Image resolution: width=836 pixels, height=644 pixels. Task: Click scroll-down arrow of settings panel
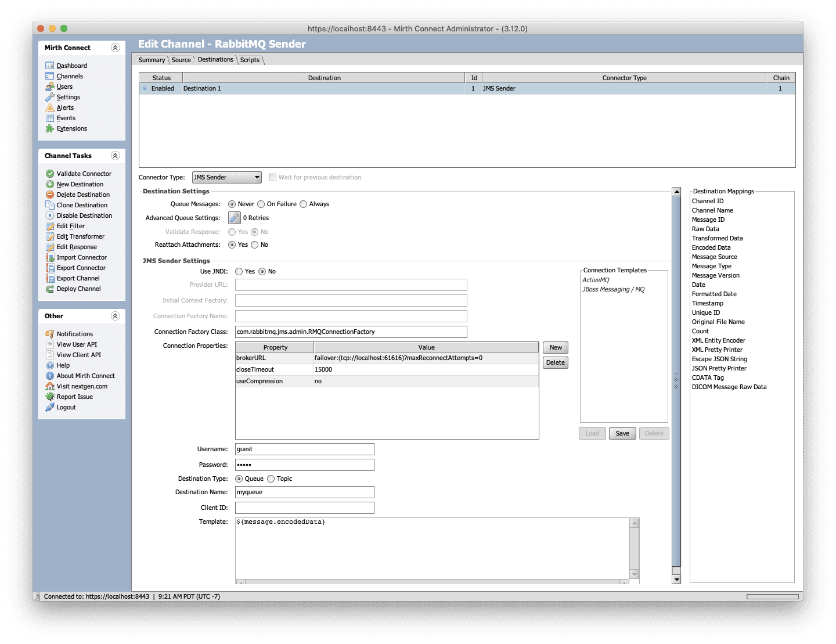pos(676,579)
